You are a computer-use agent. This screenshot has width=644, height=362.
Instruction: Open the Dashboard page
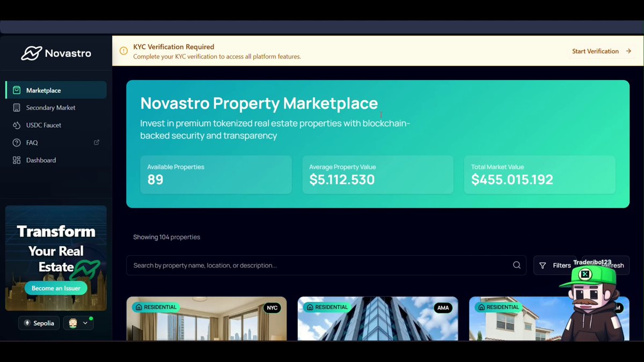tap(56, 160)
